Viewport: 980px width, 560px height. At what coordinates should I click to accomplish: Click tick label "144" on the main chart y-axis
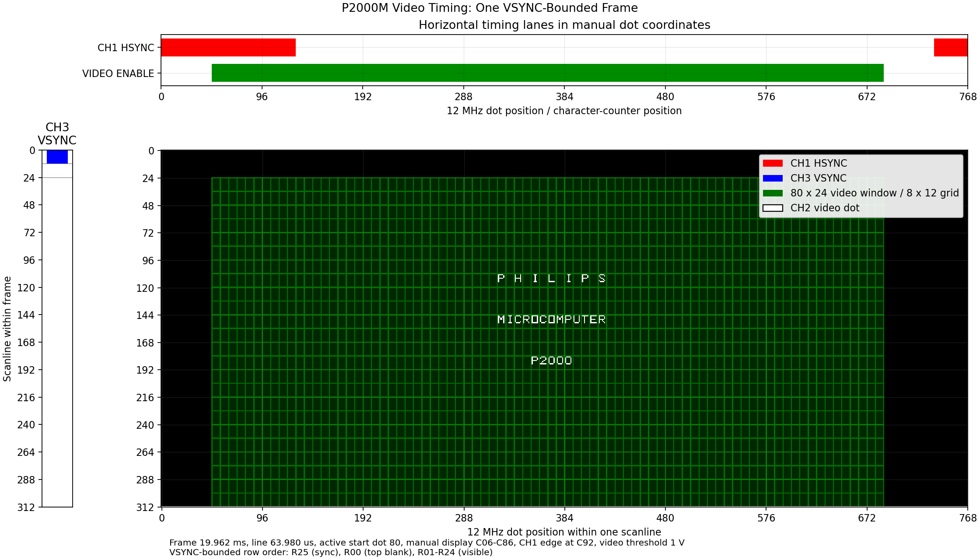145,315
